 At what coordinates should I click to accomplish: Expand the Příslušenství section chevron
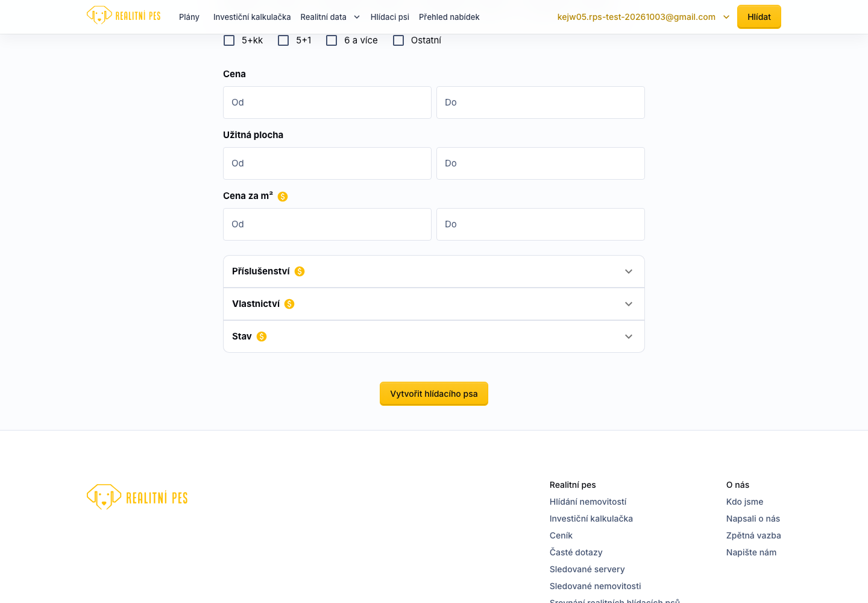pos(629,271)
